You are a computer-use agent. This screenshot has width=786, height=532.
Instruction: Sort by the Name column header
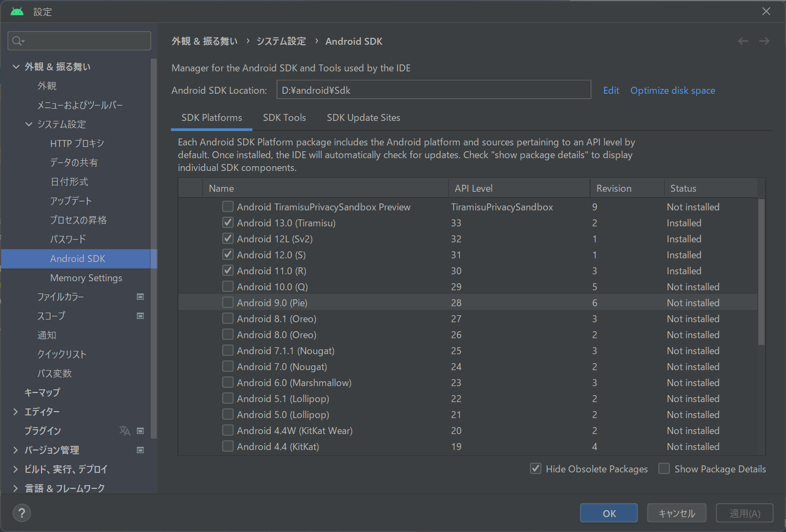click(325, 188)
